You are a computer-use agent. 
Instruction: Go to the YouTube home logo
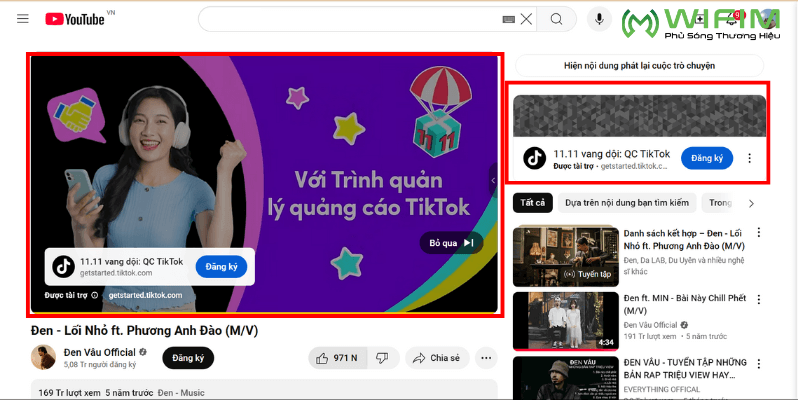(74, 19)
